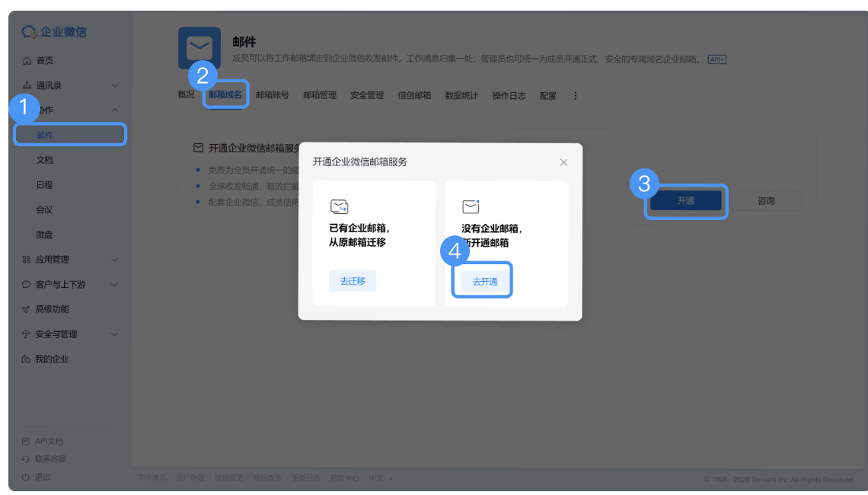The width and height of the screenshot is (868, 495).
Task: Open the 帮助中心 footer link
Action: click(344, 477)
